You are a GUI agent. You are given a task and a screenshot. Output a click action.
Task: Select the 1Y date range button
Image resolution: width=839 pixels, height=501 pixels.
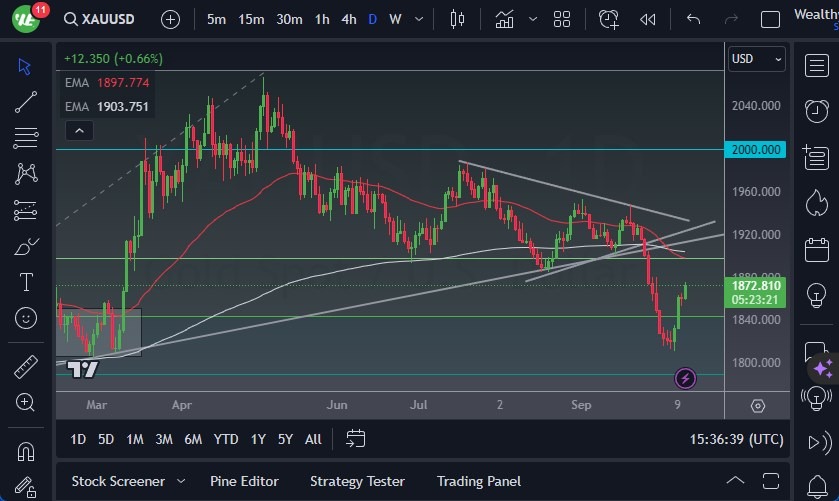coord(258,439)
